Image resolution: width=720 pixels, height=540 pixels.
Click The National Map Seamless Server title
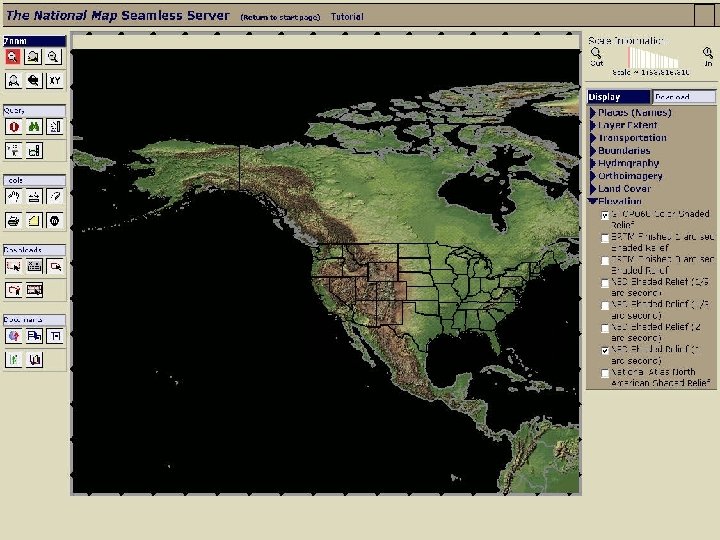[x=118, y=15]
